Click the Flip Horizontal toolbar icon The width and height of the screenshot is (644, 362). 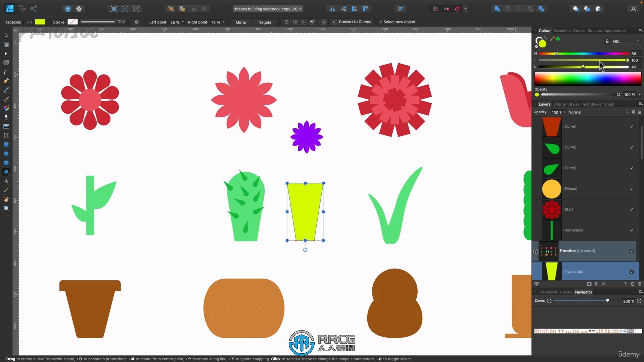332,9
